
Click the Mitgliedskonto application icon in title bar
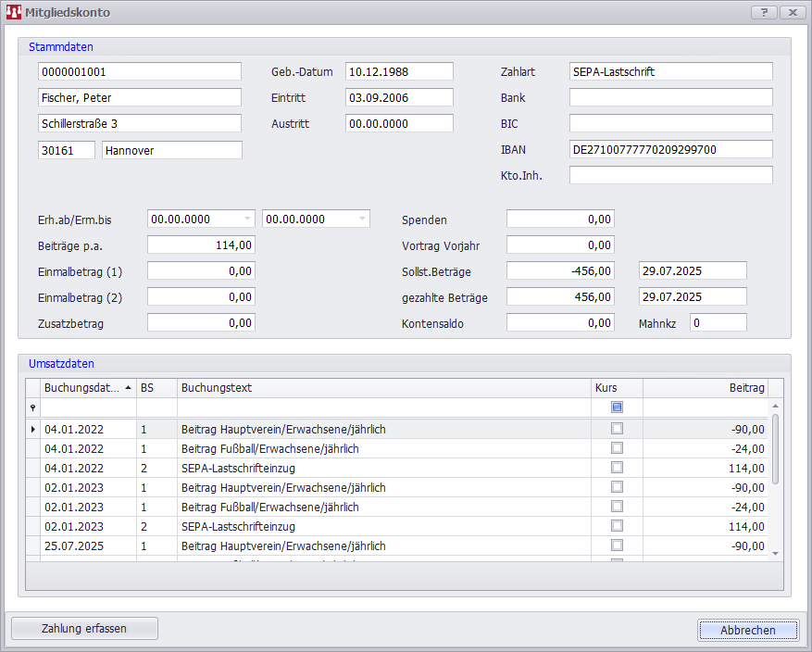(x=14, y=13)
